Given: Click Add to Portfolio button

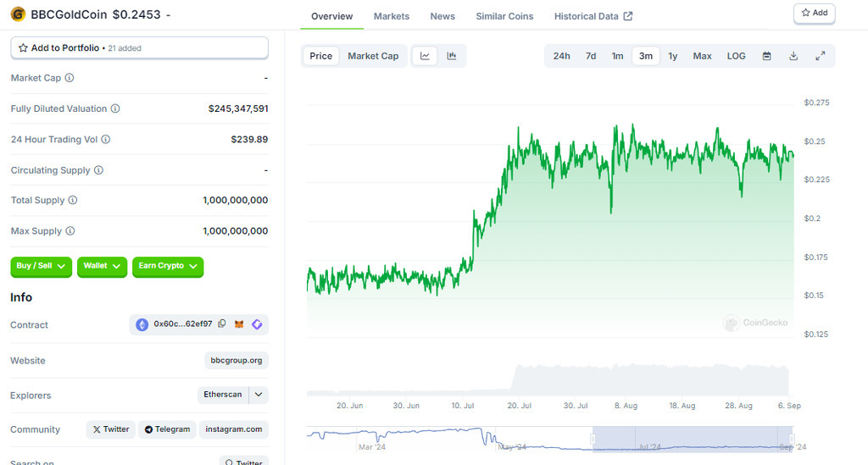Looking at the screenshot, I should coord(139,48).
